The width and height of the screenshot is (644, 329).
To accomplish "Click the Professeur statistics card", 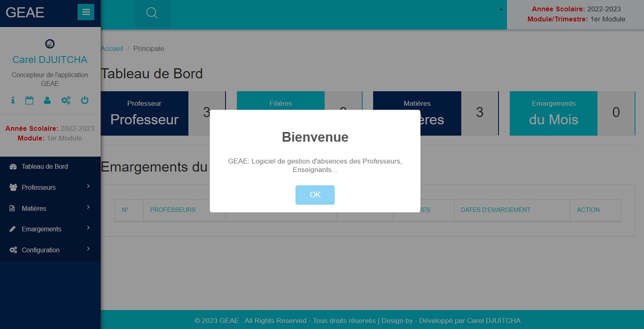I will [144, 113].
